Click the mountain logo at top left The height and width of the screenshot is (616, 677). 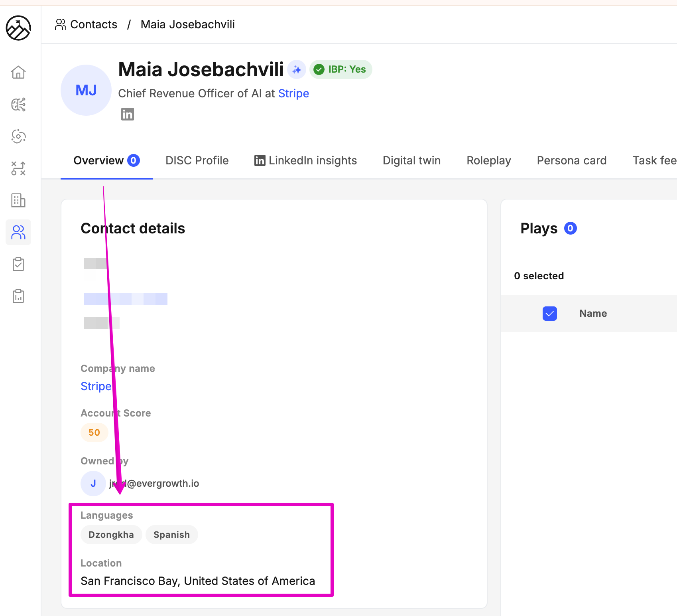(x=18, y=28)
